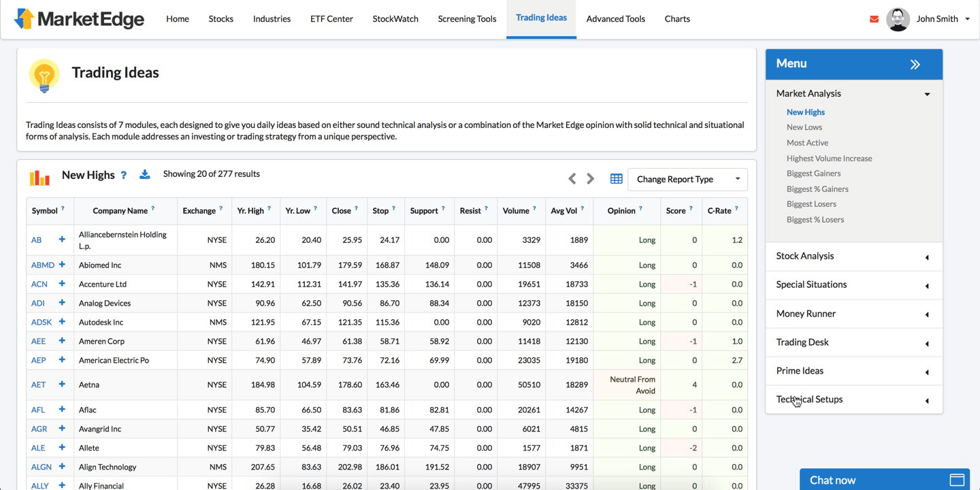Screen dimensions: 980x490
Task: Open the Change Report Type dropdown
Action: (x=687, y=179)
